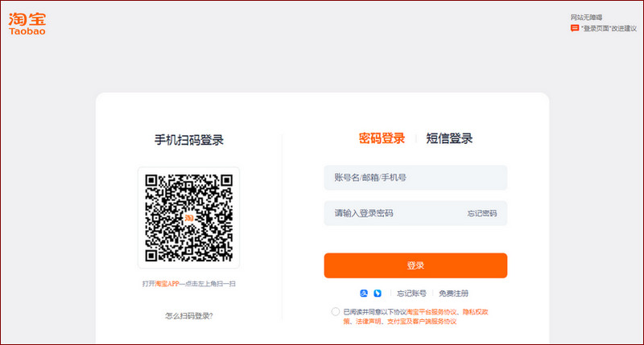The width and height of the screenshot is (644, 345).
Task: Log in with the Alipay icon
Action: click(x=364, y=293)
